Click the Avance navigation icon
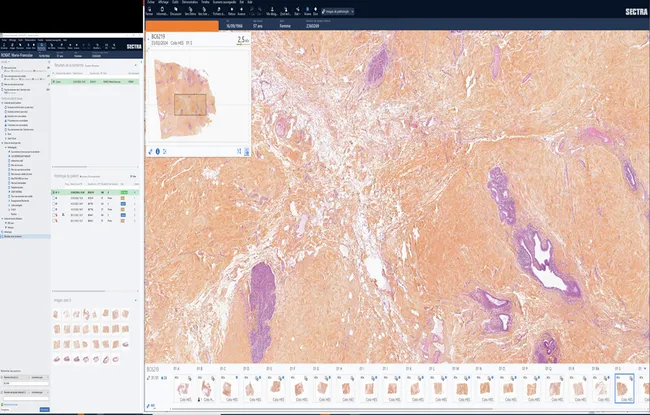 pyautogui.click(x=241, y=11)
